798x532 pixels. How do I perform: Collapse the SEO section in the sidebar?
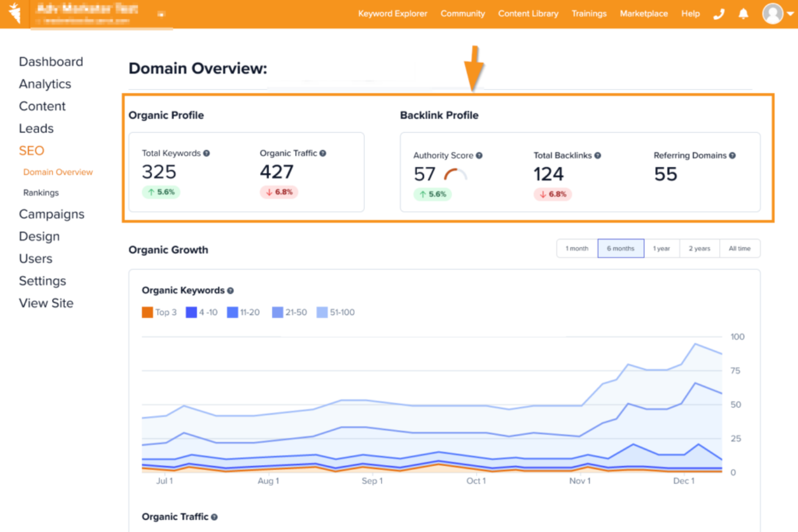click(31, 150)
